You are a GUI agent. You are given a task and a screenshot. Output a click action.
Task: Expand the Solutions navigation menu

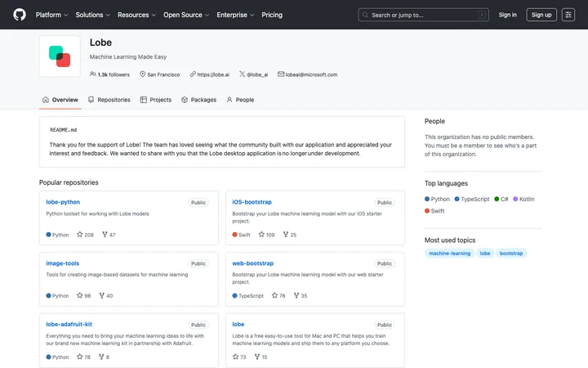tap(92, 15)
